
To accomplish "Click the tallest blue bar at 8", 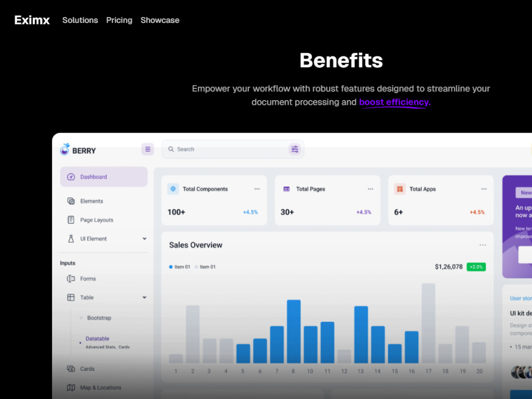I will (x=294, y=331).
